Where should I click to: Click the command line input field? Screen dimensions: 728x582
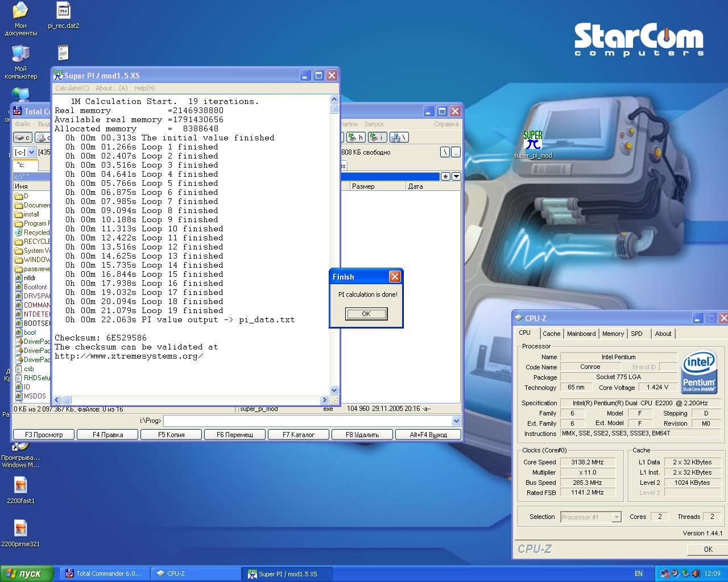click(307, 421)
